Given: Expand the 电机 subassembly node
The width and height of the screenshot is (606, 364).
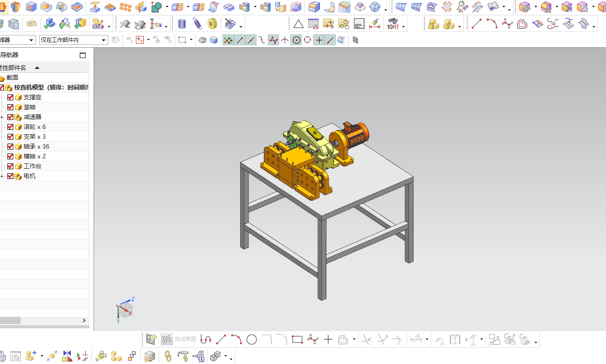Looking at the screenshot, I should coord(2,176).
